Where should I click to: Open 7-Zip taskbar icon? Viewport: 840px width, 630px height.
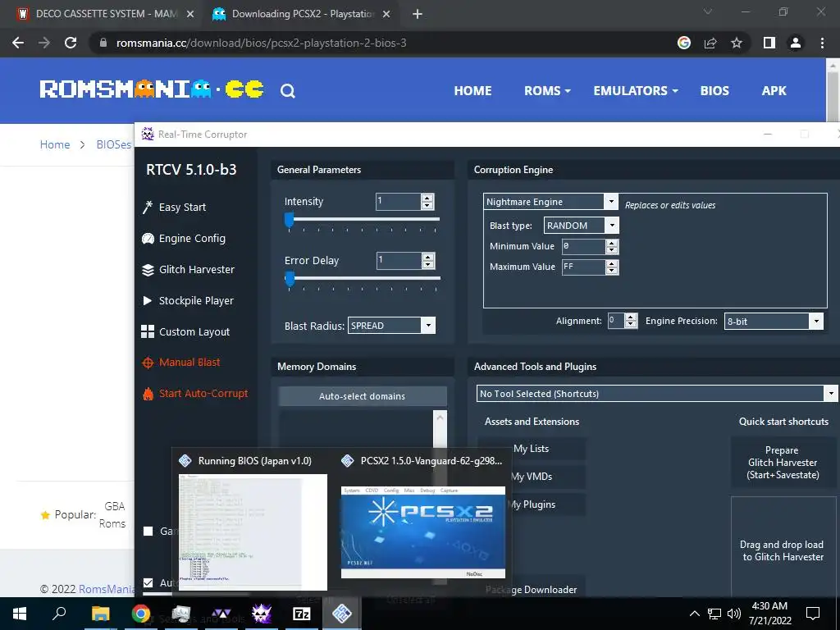tap(302, 614)
